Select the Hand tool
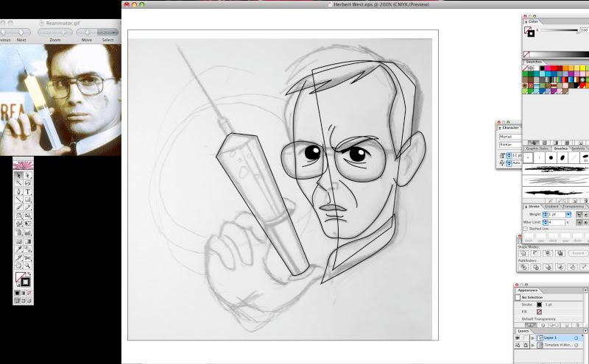 [x=18, y=265]
